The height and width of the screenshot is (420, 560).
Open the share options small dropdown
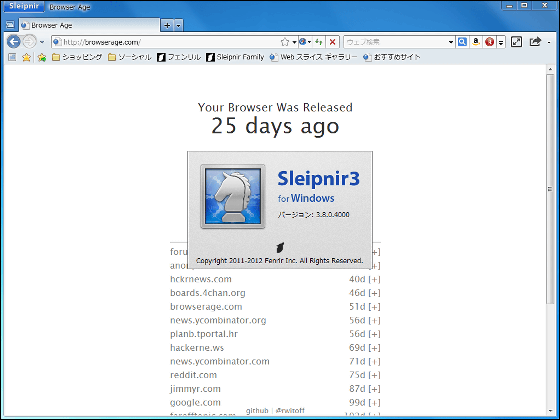tap(549, 42)
